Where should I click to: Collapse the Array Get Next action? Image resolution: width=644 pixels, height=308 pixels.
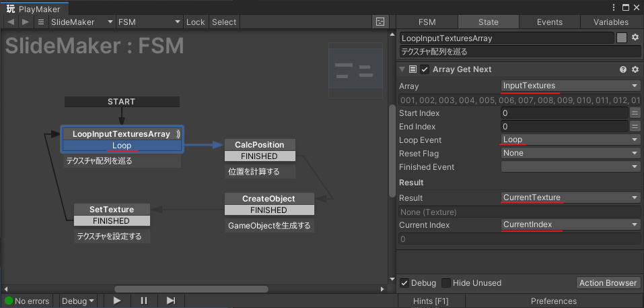click(402, 69)
